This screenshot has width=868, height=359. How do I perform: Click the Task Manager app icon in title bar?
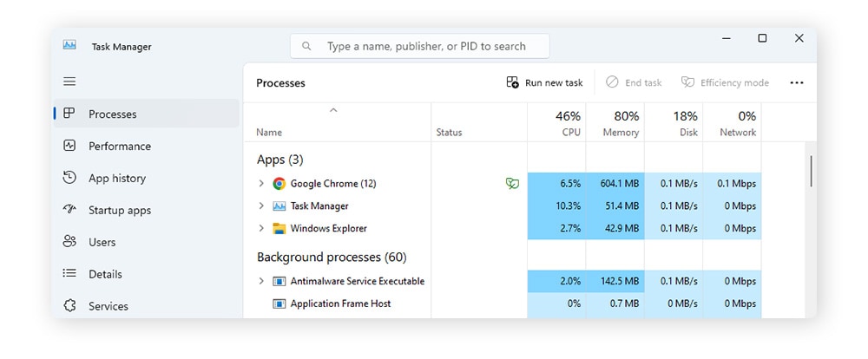(69, 45)
